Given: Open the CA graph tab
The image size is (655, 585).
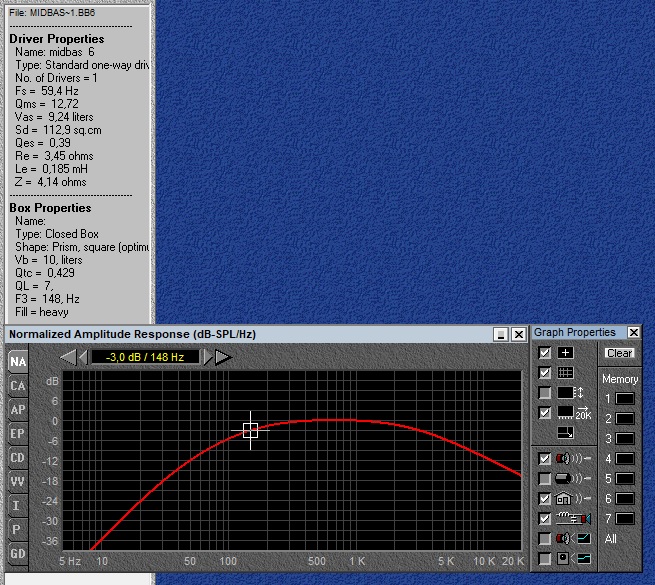Looking at the screenshot, I should [x=18, y=386].
